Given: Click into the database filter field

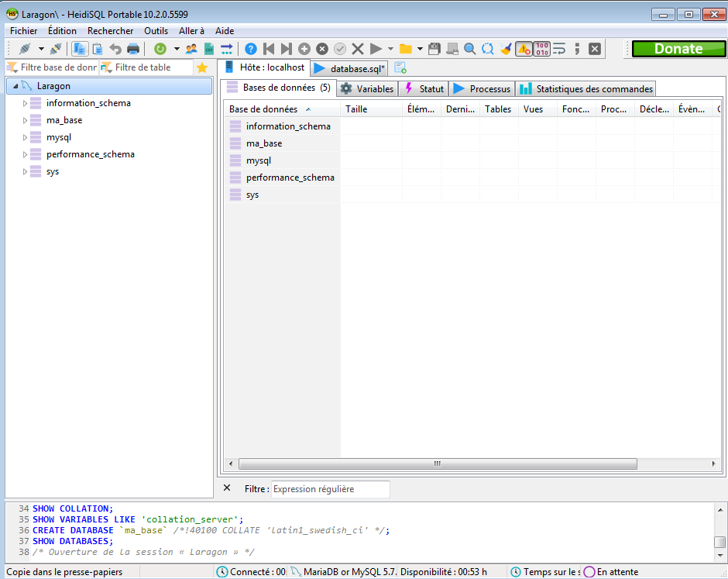Looking at the screenshot, I should pyautogui.click(x=59, y=67).
